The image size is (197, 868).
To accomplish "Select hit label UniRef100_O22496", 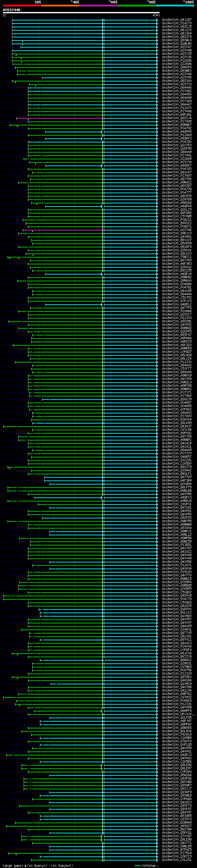I will pyautogui.click(x=177, y=64).
